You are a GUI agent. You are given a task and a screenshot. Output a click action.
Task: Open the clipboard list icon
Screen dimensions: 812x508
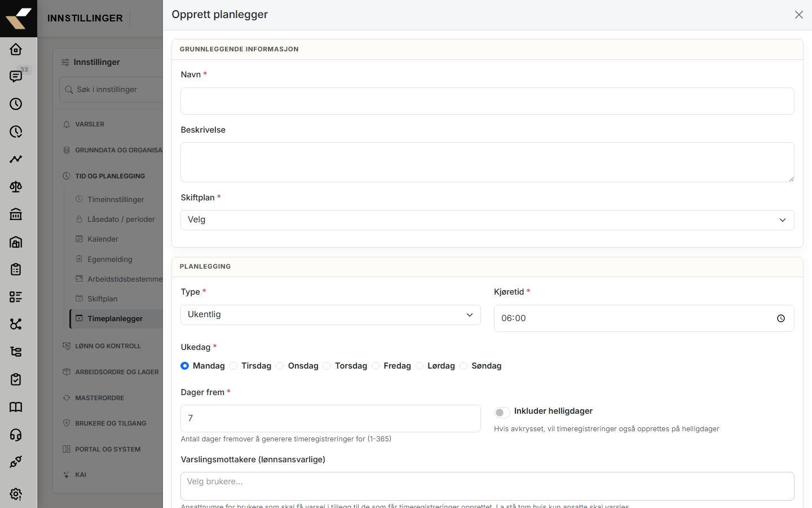pyautogui.click(x=16, y=269)
